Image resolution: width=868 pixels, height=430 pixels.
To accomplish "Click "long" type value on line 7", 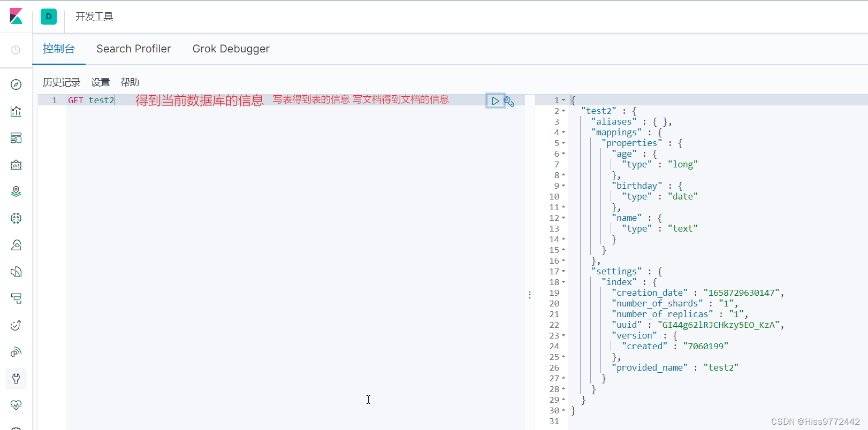I will (683, 164).
